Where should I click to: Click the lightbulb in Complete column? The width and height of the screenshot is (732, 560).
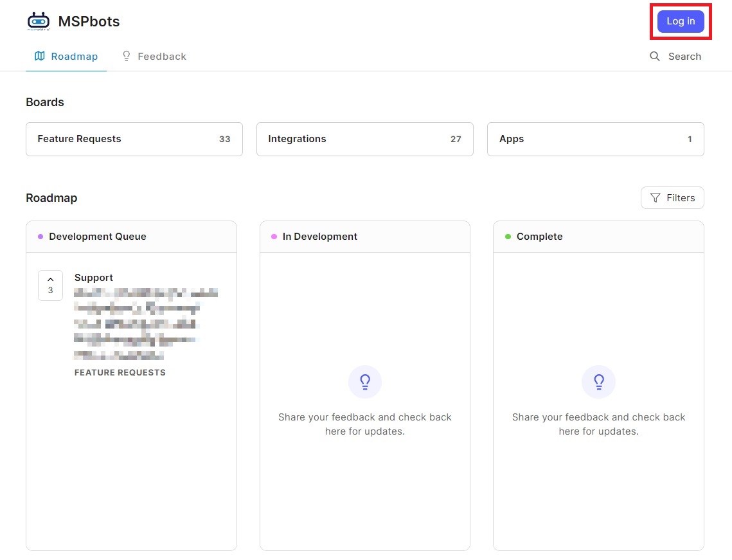(598, 383)
